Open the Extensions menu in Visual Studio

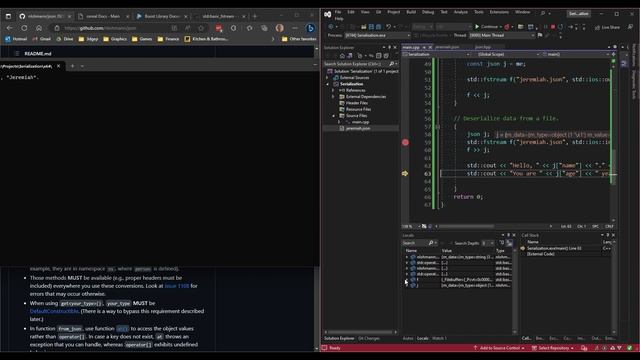coord(499,12)
